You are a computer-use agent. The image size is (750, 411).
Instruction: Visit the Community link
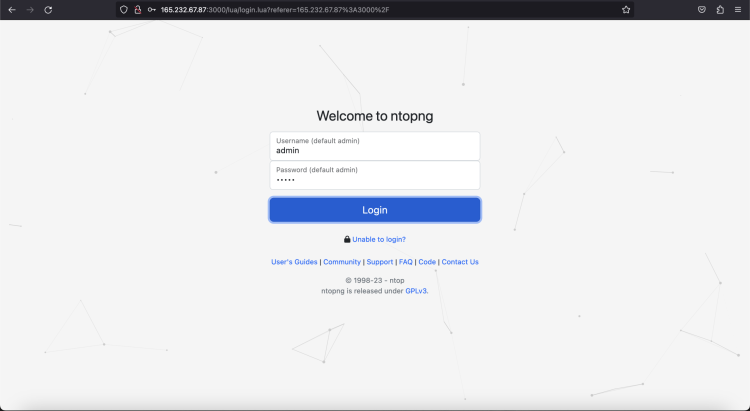[x=342, y=262]
